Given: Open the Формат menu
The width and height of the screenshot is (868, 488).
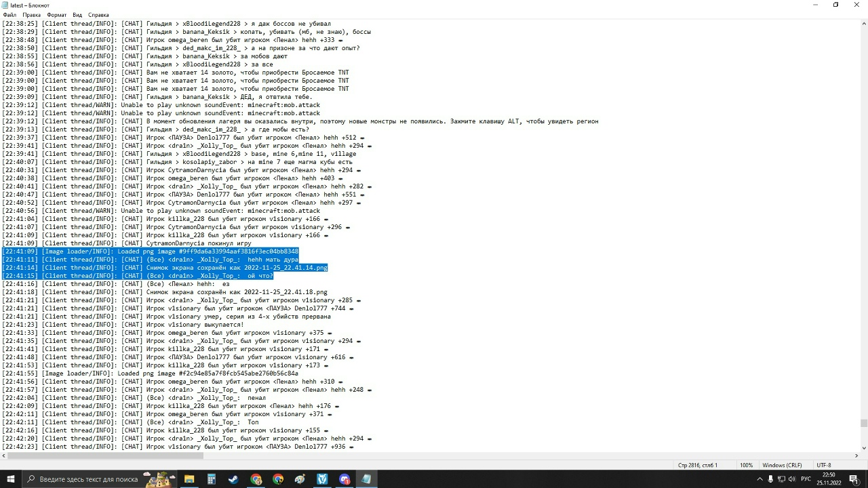Looking at the screenshot, I should (x=57, y=14).
